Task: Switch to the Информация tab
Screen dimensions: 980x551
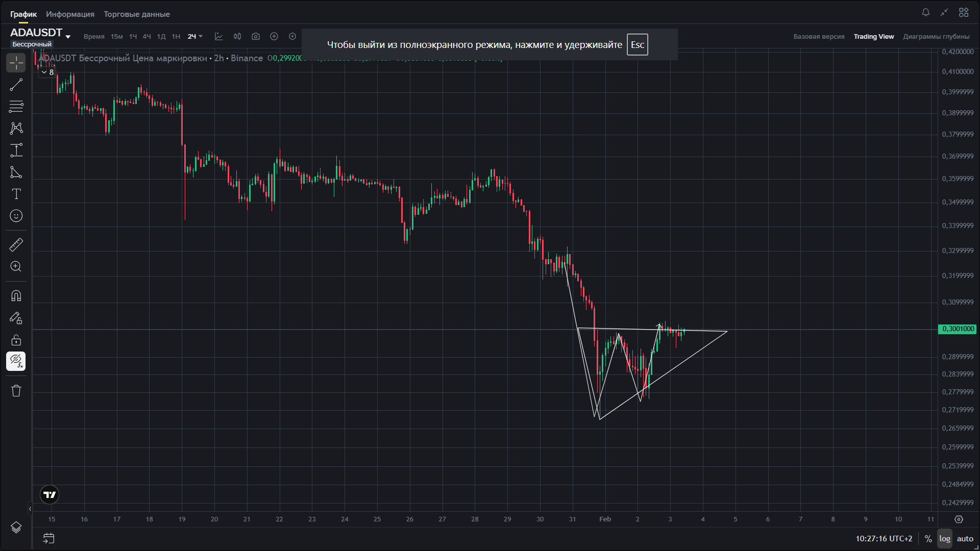Action: [x=70, y=14]
